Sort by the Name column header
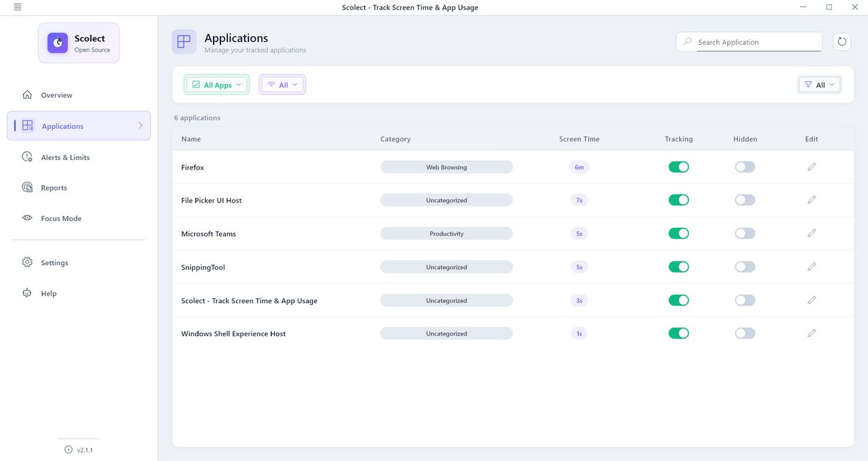The height and width of the screenshot is (461, 868). [x=191, y=139]
